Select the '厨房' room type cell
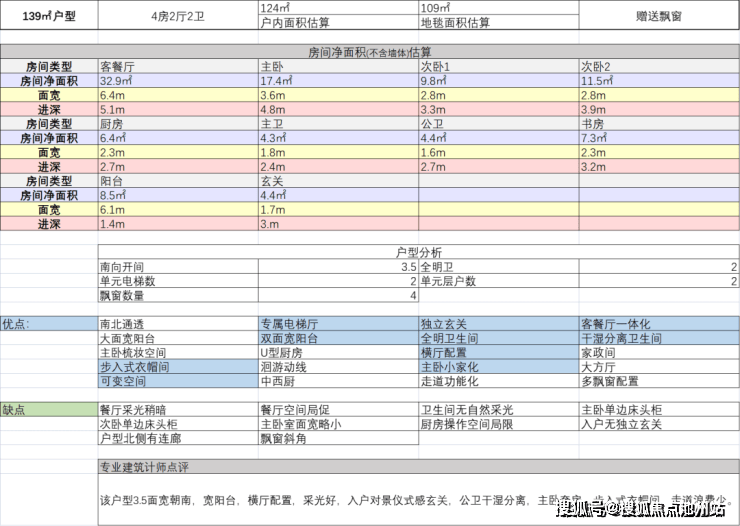The width and height of the screenshot is (740, 526). 178,123
